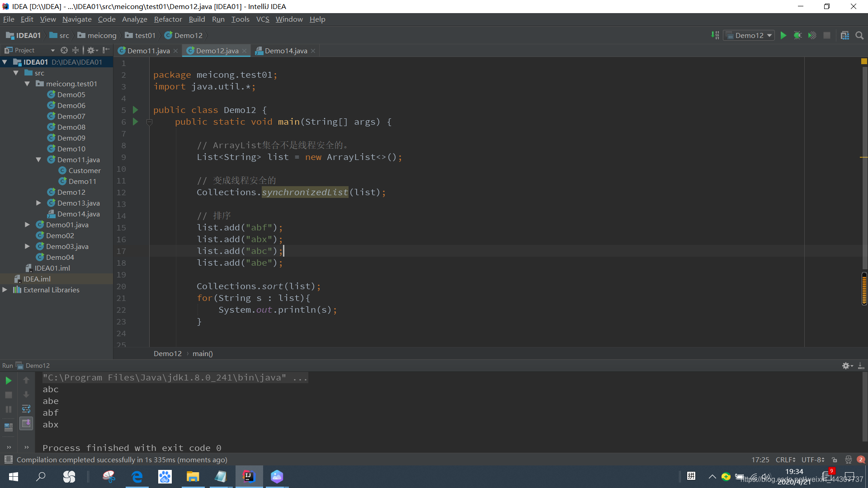Image resolution: width=868 pixels, height=488 pixels.
Task: Toggle soft-wrap in Run console
Action: pyautogui.click(x=26, y=409)
